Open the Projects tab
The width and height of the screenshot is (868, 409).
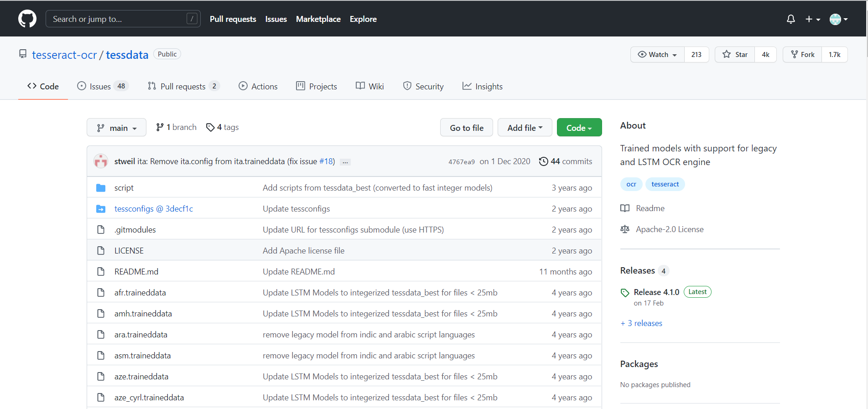click(x=317, y=86)
